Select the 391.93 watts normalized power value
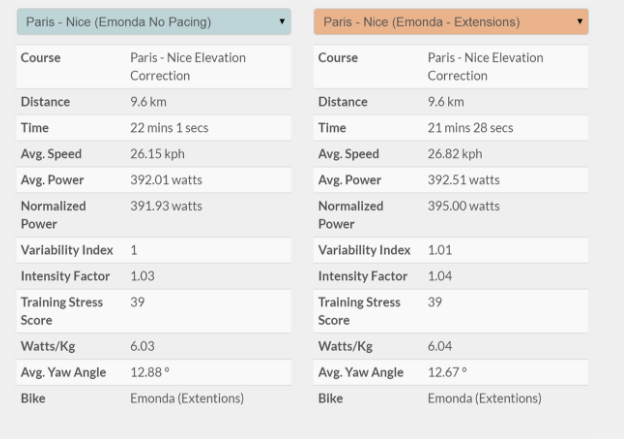 (x=165, y=206)
